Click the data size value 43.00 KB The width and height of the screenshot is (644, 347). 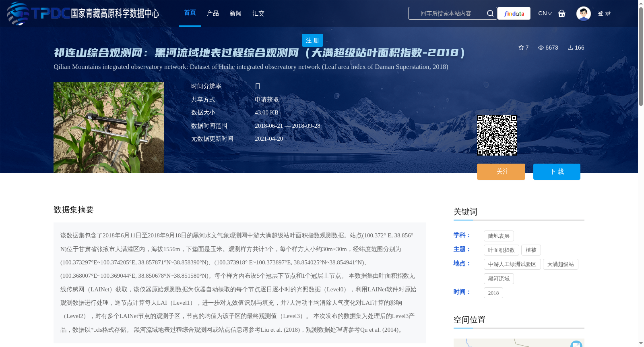266,112
